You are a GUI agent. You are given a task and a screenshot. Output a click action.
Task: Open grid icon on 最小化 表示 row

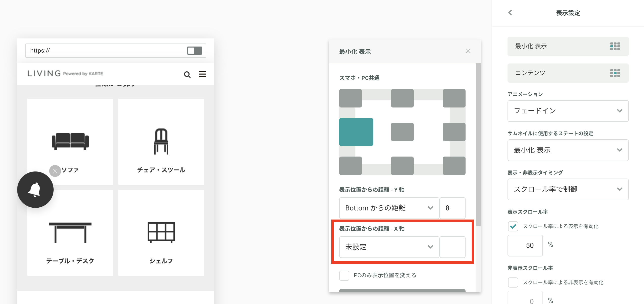pyautogui.click(x=615, y=46)
